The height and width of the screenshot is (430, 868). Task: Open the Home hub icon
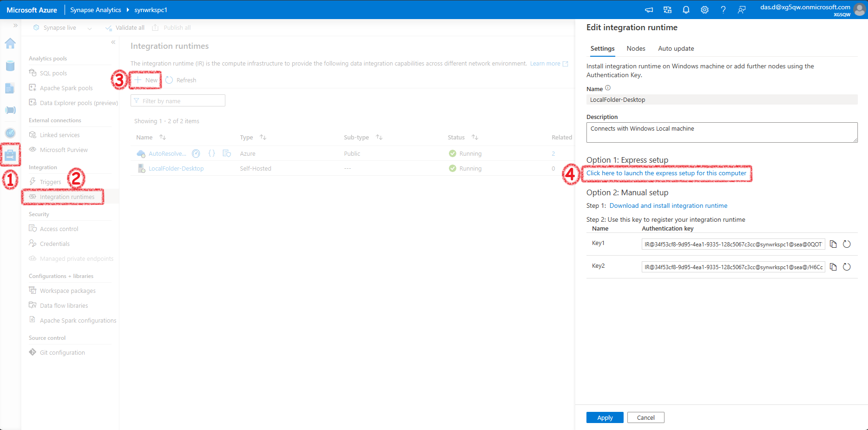(x=10, y=43)
